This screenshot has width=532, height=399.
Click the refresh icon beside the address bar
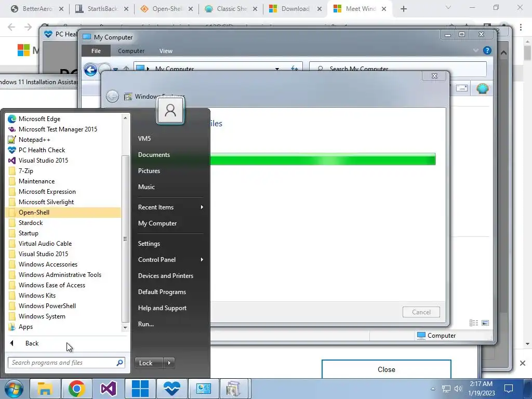point(295,69)
